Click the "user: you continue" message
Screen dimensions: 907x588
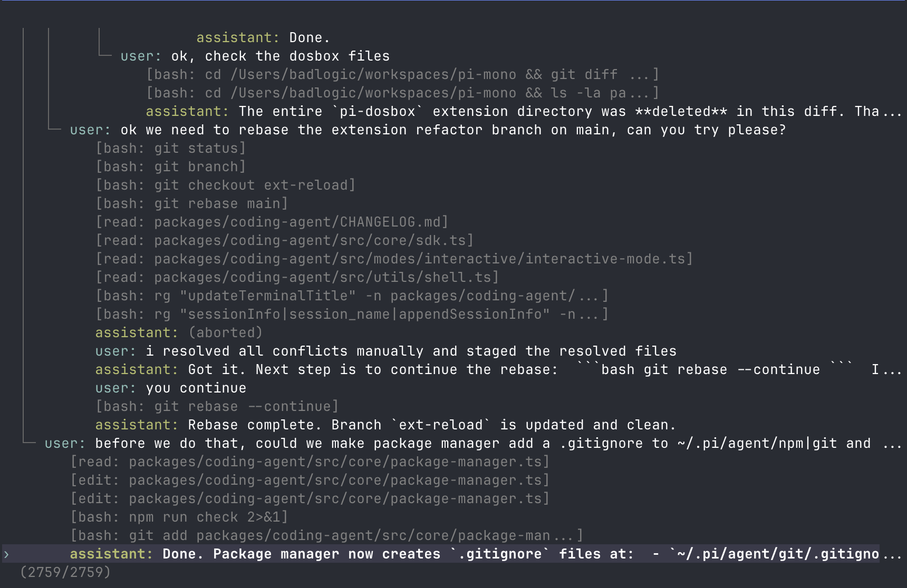pyautogui.click(x=170, y=388)
